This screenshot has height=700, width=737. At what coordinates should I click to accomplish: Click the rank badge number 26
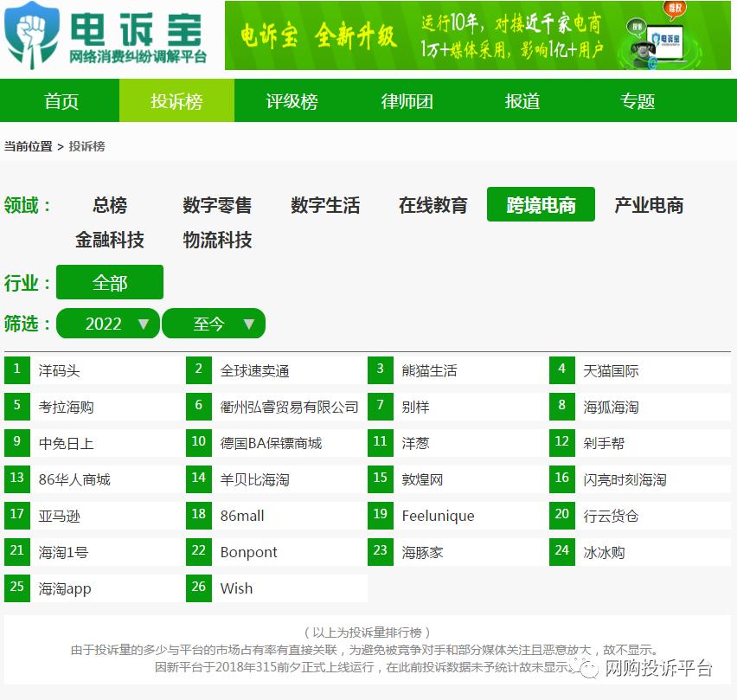point(199,588)
